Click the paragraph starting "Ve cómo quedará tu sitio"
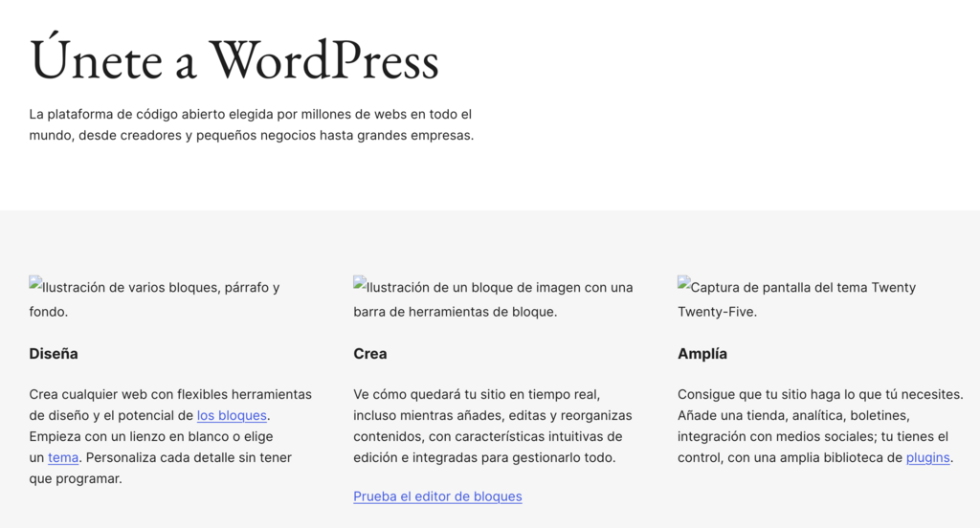This screenshot has width=980, height=528. click(x=493, y=427)
